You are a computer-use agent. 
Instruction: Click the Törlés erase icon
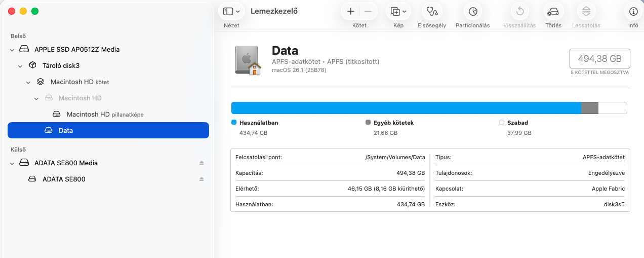tap(553, 11)
